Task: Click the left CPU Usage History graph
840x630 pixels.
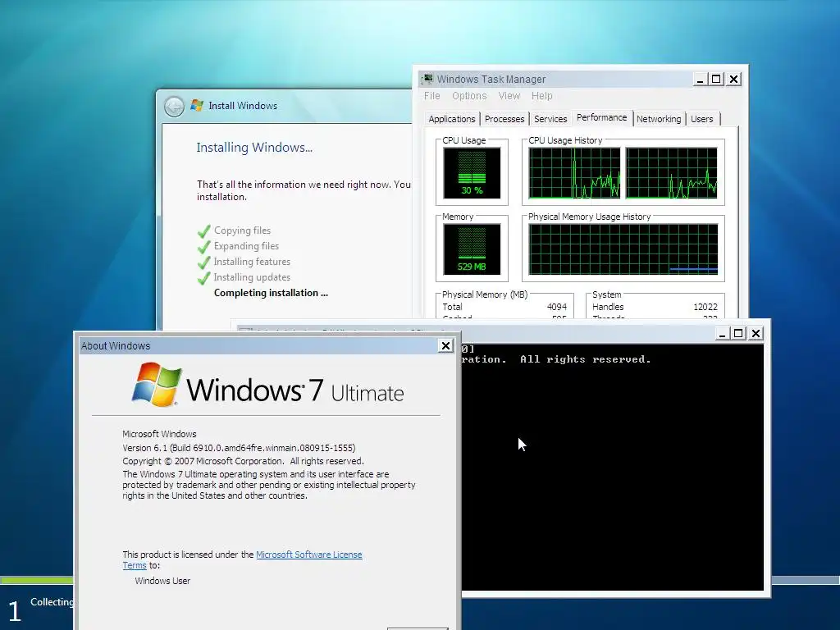Action: tap(574, 173)
